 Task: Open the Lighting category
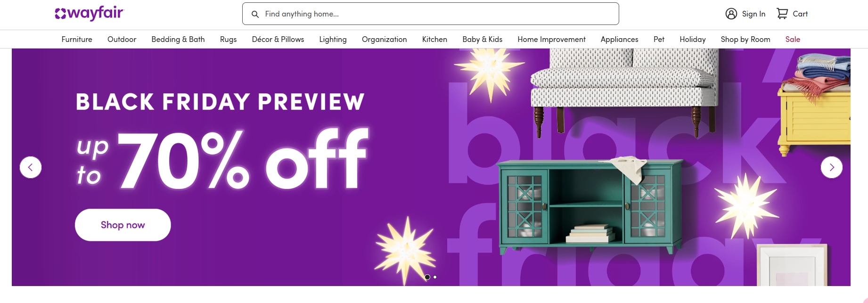[333, 39]
